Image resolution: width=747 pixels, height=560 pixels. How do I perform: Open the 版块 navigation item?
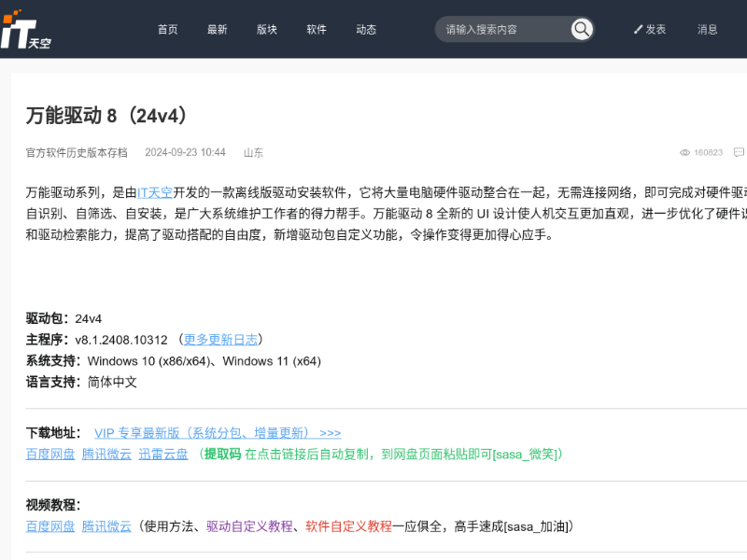[267, 29]
